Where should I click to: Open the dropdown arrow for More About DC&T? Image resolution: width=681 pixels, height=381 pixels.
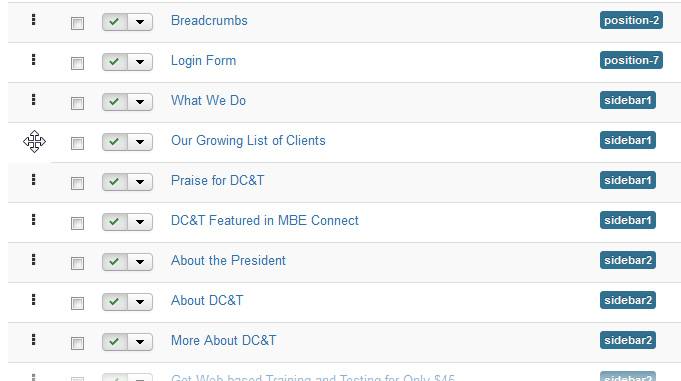tap(140, 342)
